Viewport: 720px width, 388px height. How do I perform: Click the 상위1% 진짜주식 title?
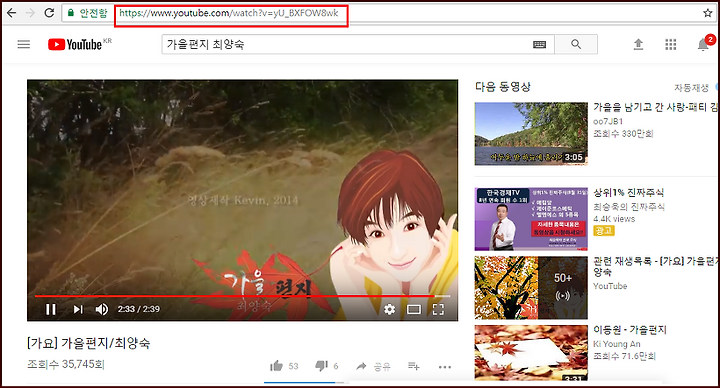click(629, 192)
